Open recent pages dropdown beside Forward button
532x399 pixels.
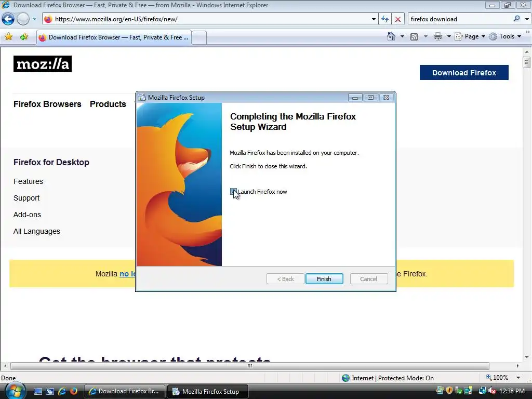click(x=34, y=19)
